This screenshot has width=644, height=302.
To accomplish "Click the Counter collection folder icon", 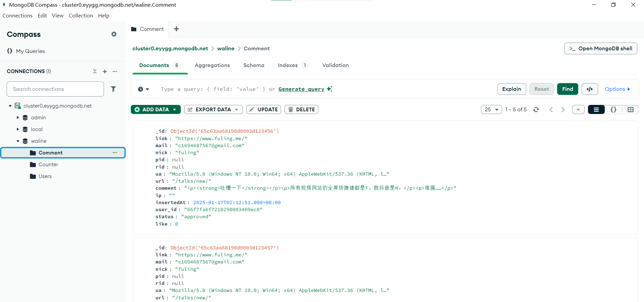I will (x=33, y=165).
